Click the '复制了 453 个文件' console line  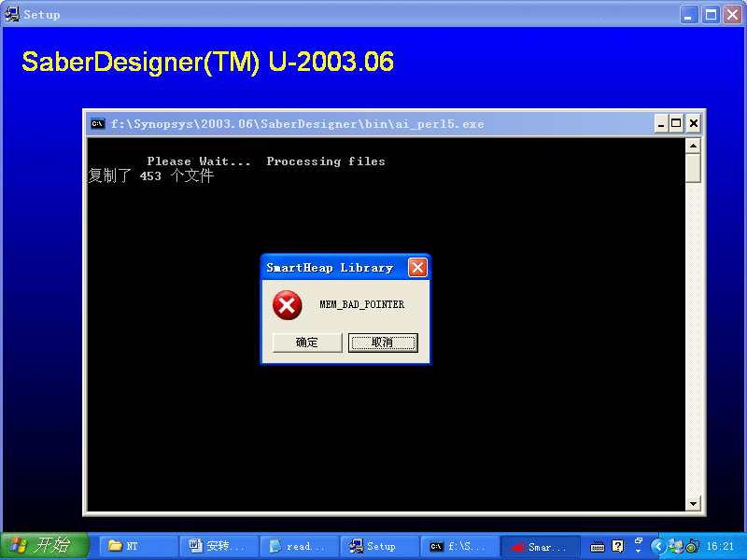[x=151, y=175]
